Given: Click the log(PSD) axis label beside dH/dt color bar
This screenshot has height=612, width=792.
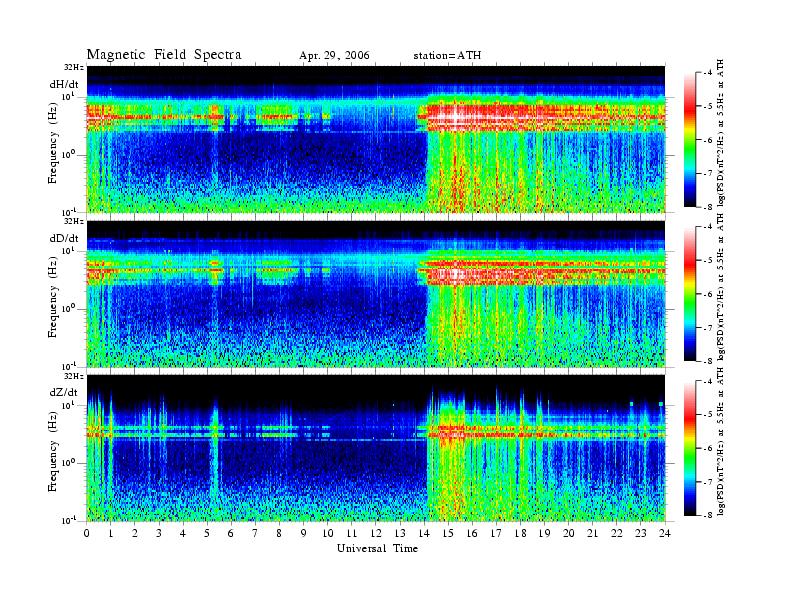Looking at the screenshot, I should [x=721, y=133].
